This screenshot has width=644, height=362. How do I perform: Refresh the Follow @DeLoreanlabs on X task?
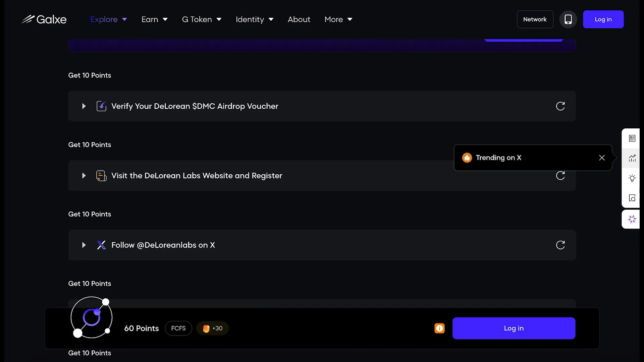(x=560, y=245)
